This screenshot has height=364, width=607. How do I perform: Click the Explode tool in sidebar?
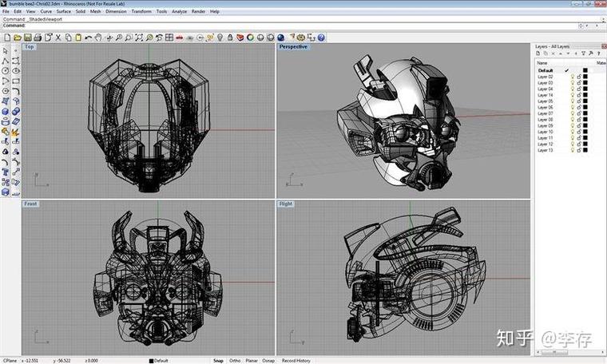16,132
